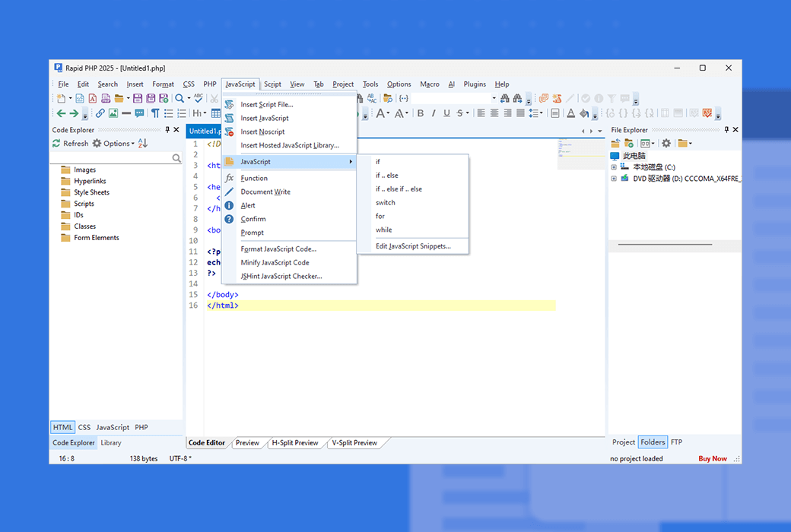791x532 pixels.
Task: Click the green back arrow icon
Action: pyautogui.click(x=61, y=113)
